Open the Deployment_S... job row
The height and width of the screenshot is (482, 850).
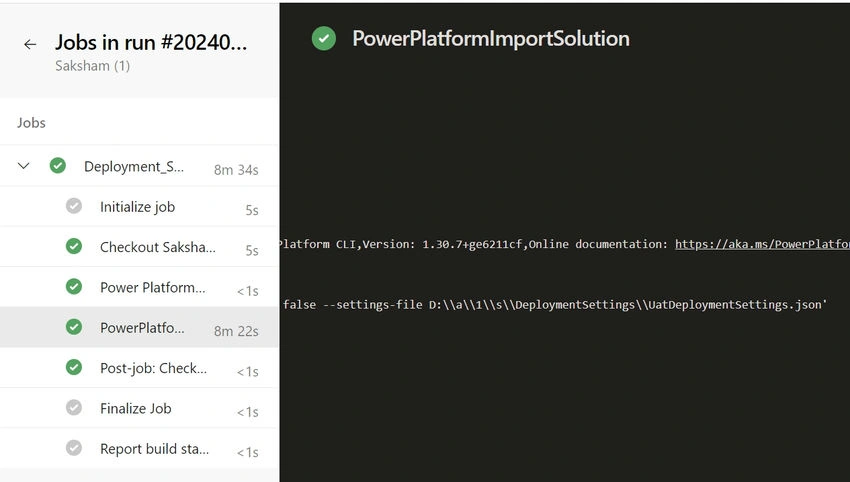tap(139, 166)
